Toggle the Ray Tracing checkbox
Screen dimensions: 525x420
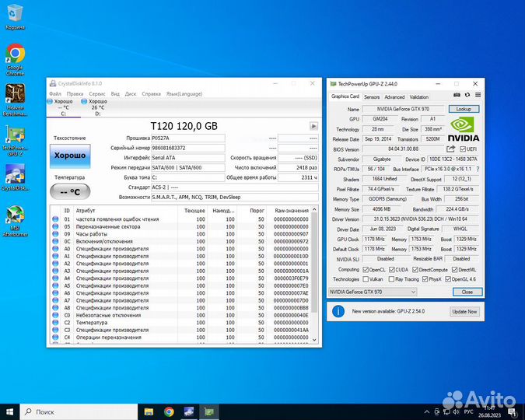point(391,279)
